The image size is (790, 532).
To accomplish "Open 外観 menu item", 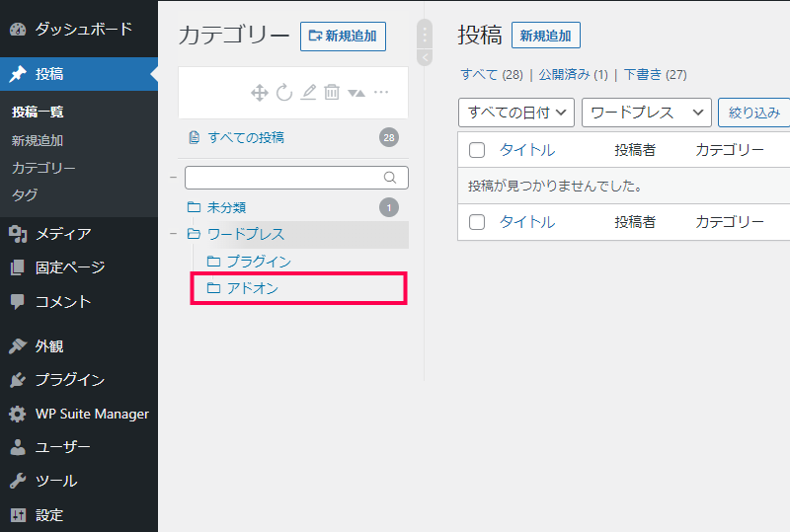I will click(79, 346).
